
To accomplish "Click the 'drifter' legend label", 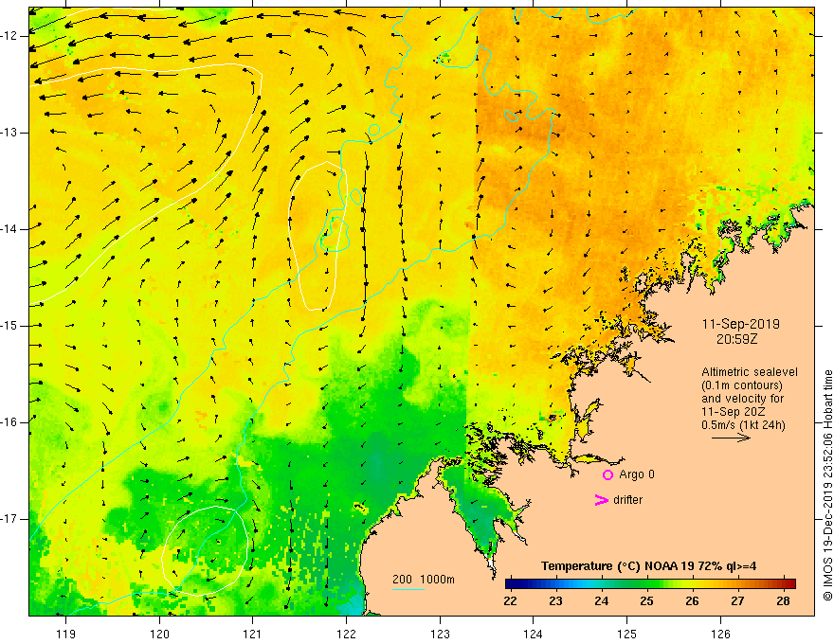I will click(627, 500).
